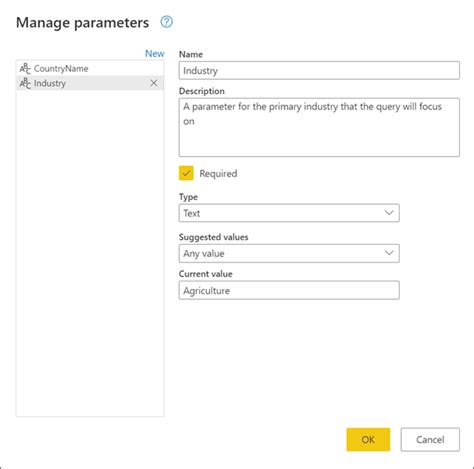
Task: Click the Current value field with Agriculture
Action: (x=289, y=290)
